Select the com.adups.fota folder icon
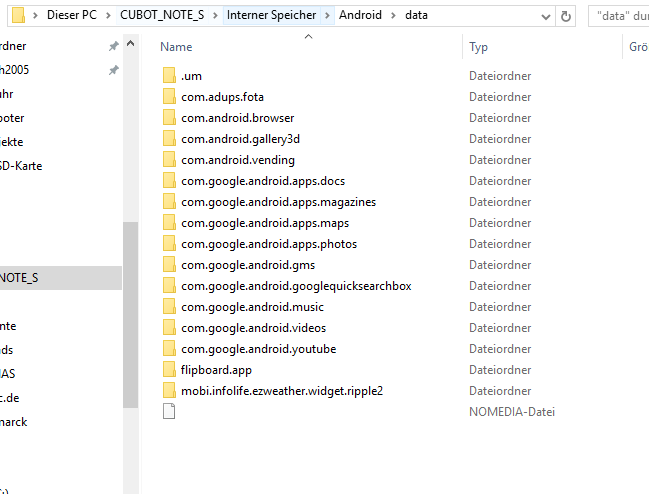The height and width of the screenshot is (494, 649). [x=169, y=97]
